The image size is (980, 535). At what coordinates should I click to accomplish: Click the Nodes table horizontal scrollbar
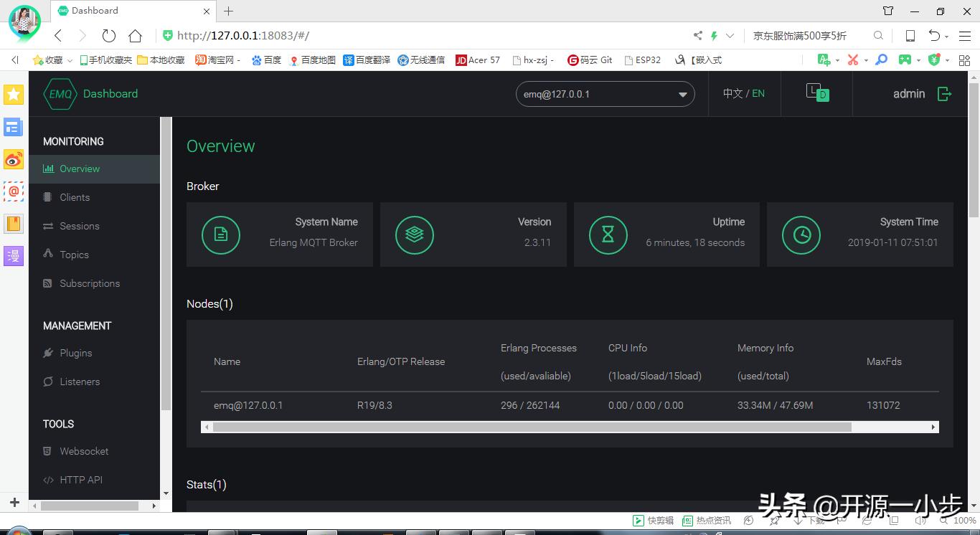coord(532,427)
